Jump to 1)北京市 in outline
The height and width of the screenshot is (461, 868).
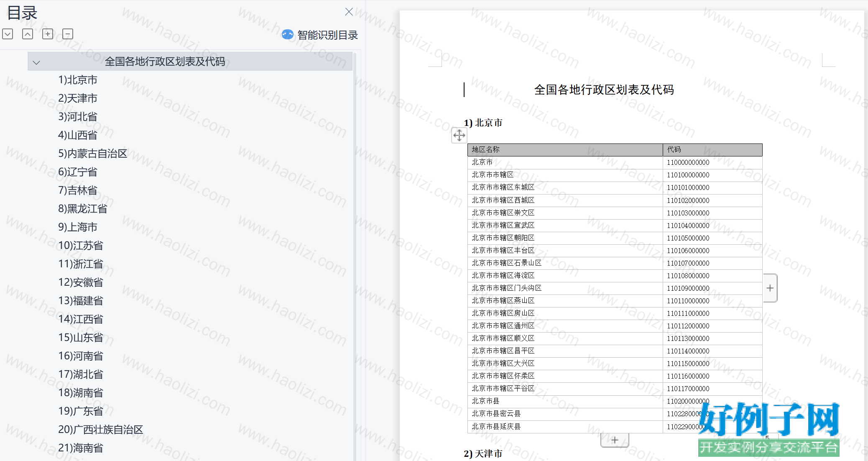click(x=78, y=80)
